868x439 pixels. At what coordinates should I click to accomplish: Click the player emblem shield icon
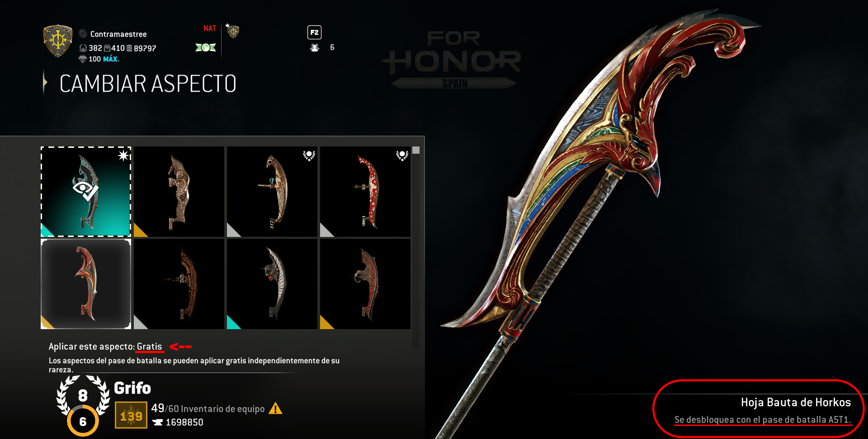pos(57,41)
